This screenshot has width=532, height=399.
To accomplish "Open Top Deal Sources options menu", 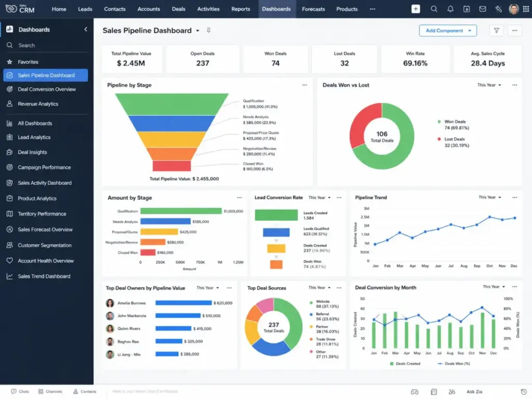I will click(339, 288).
